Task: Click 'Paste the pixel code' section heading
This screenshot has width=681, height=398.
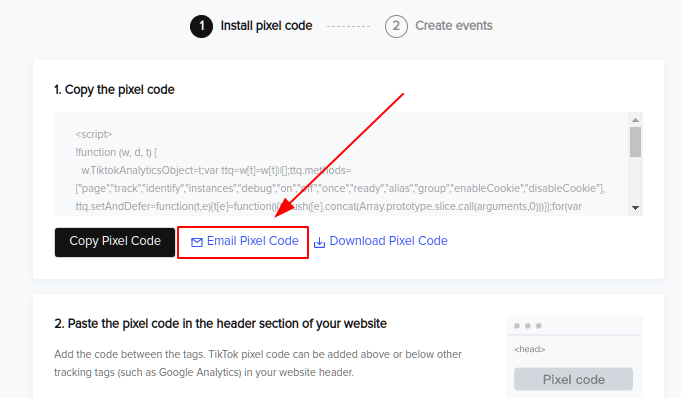Action: pos(221,324)
